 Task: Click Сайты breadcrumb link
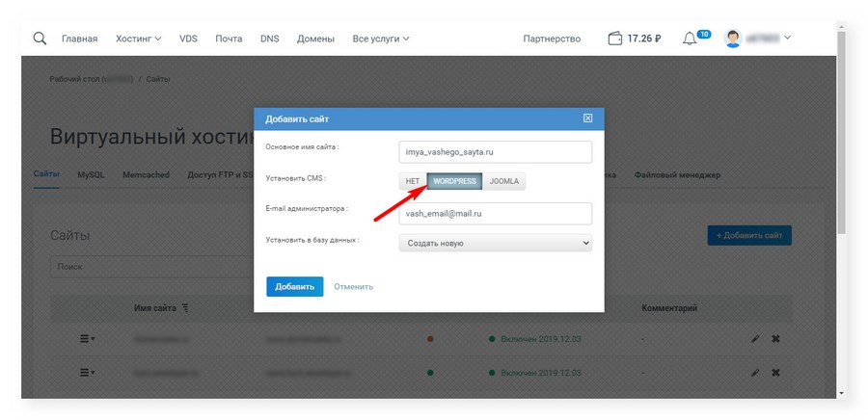[158, 79]
